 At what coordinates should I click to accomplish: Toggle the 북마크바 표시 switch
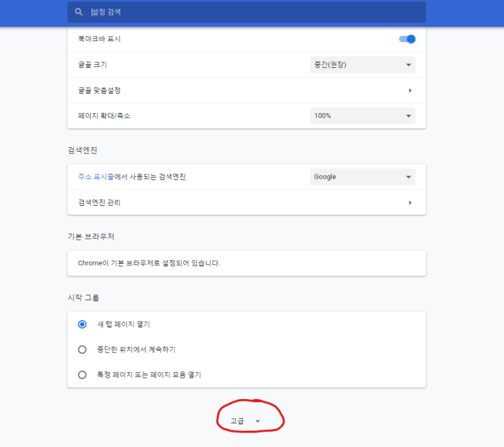pyautogui.click(x=407, y=39)
